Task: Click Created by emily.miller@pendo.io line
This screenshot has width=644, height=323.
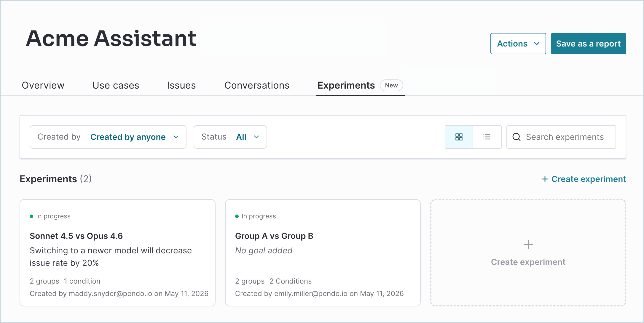Action: [319, 294]
